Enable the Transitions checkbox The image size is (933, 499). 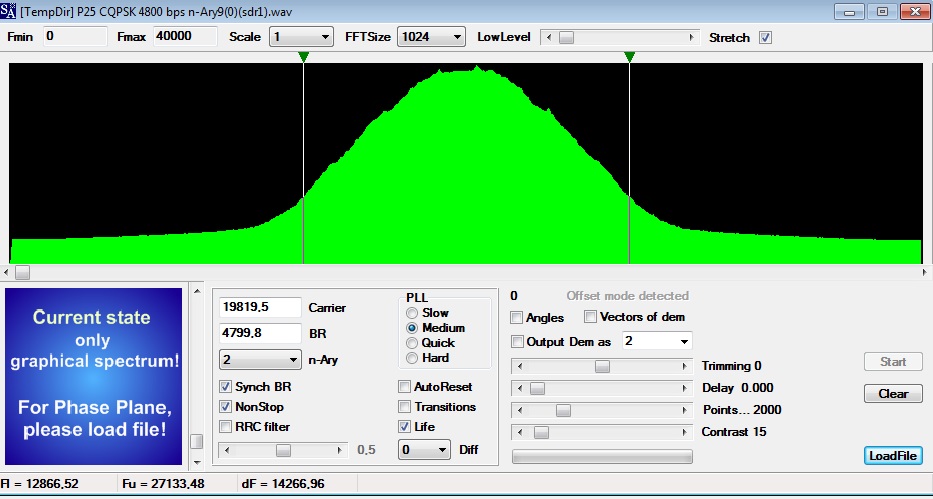tap(405, 407)
